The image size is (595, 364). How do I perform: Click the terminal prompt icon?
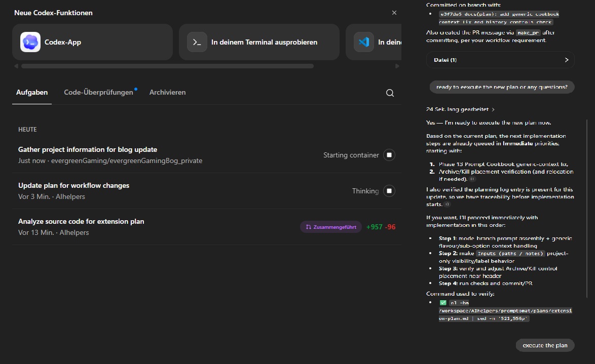point(197,42)
